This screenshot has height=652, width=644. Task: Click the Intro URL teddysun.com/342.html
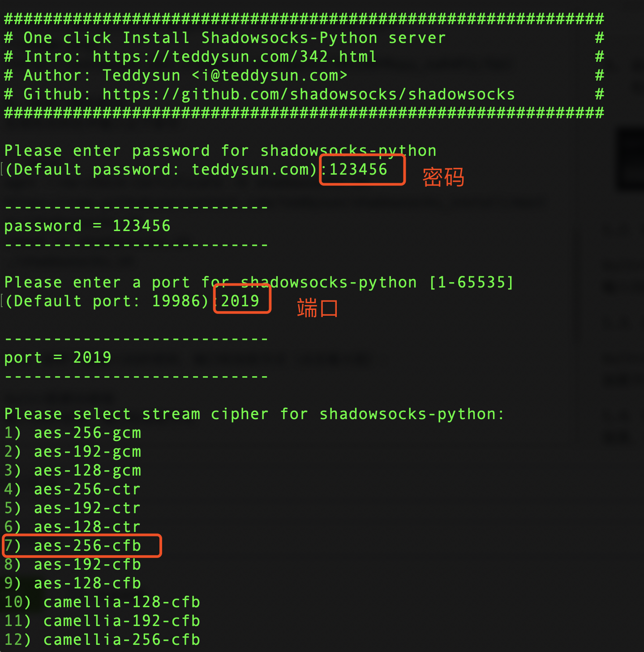coord(234,57)
